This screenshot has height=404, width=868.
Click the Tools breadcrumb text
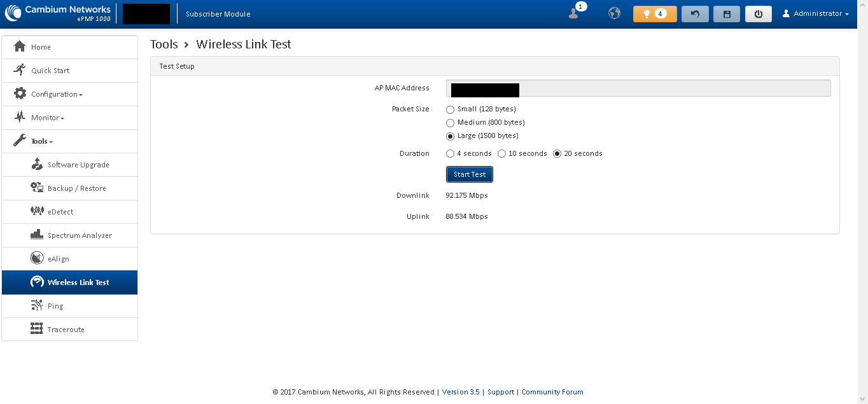pyautogui.click(x=164, y=45)
